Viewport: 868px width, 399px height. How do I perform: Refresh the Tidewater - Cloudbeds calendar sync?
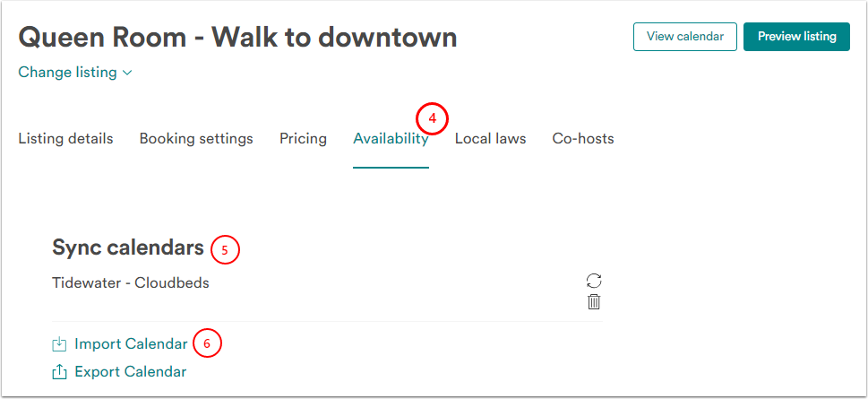pyautogui.click(x=593, y=282)
